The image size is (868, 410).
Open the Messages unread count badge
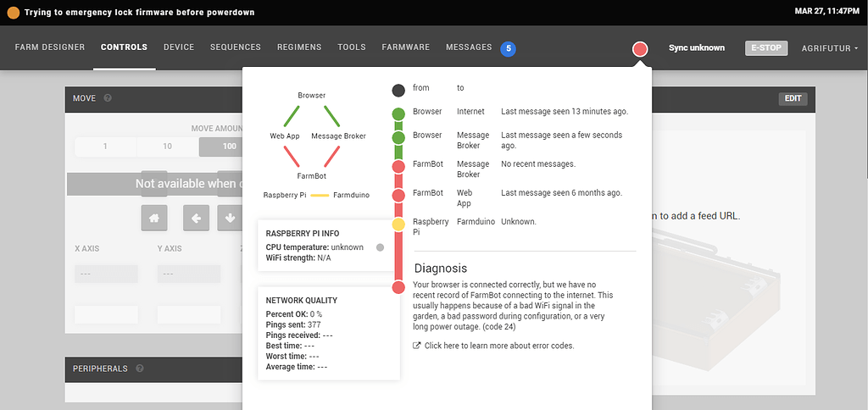(509, 48)
